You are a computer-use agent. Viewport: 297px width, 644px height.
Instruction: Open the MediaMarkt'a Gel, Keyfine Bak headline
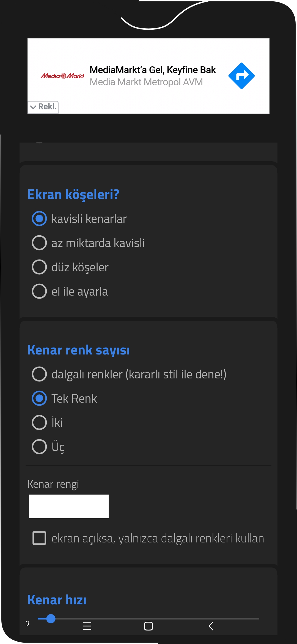click(153, 70)
